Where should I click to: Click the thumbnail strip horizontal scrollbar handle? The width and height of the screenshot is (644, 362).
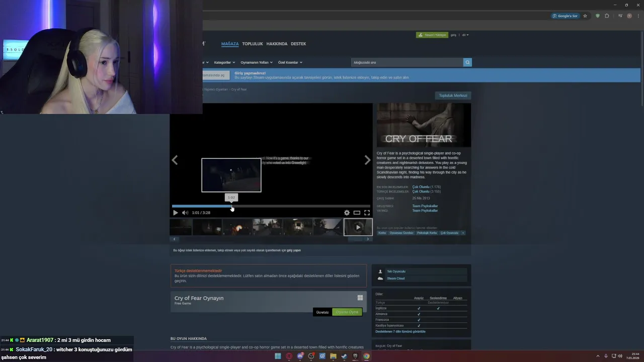click(x=355, y=239)
